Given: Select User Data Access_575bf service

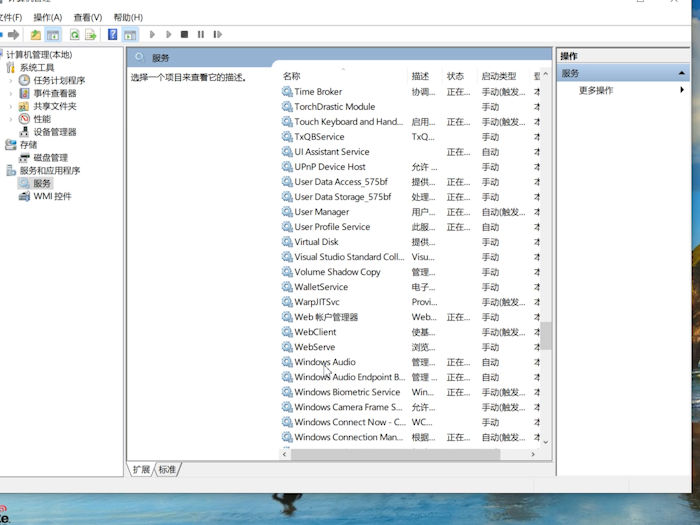Looking at the screenshot, I should click(410, 182).
